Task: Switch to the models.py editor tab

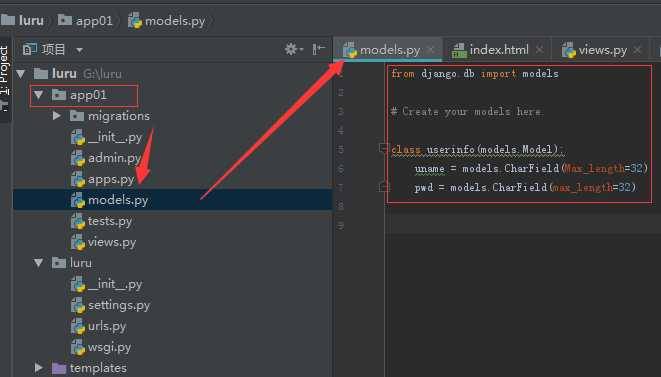Action: [390, 50]
